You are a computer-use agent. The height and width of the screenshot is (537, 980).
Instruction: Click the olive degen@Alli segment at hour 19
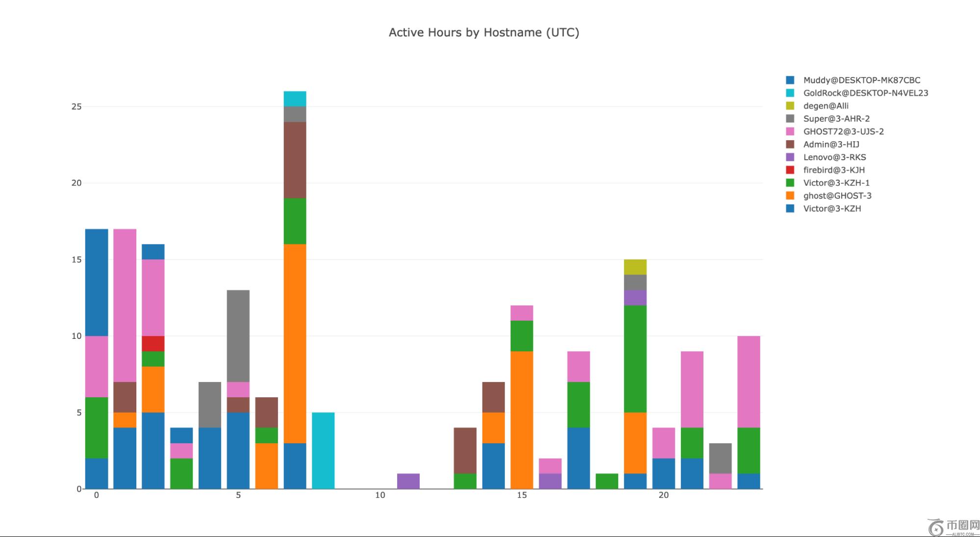click(635, 267)
